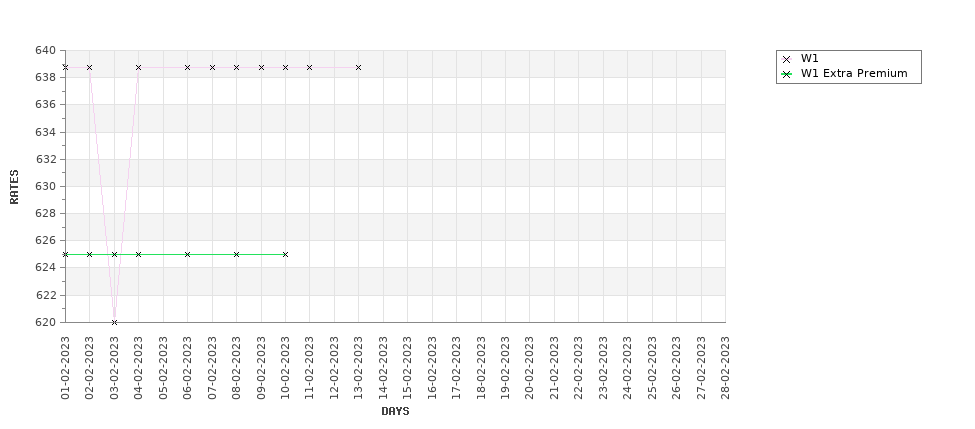
Task: Click the W1 data point at 04-02-2023
Action: [x=139, y=67]
